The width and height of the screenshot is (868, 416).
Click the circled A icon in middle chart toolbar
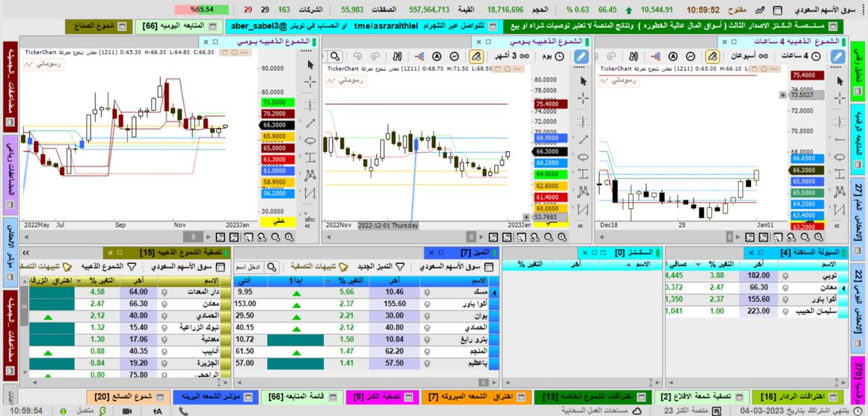[x=438, y=56]
